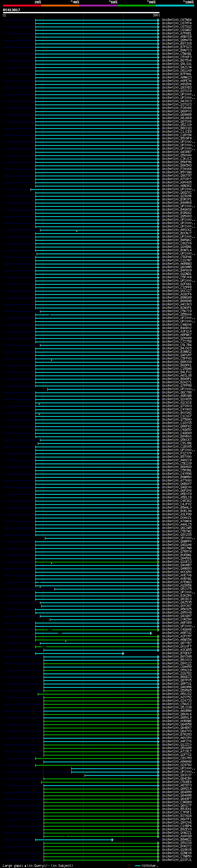The width and height of the screenshot is (197, 868).
Task: Pick hit UniRef100_Q9V122
Action: 177,664
